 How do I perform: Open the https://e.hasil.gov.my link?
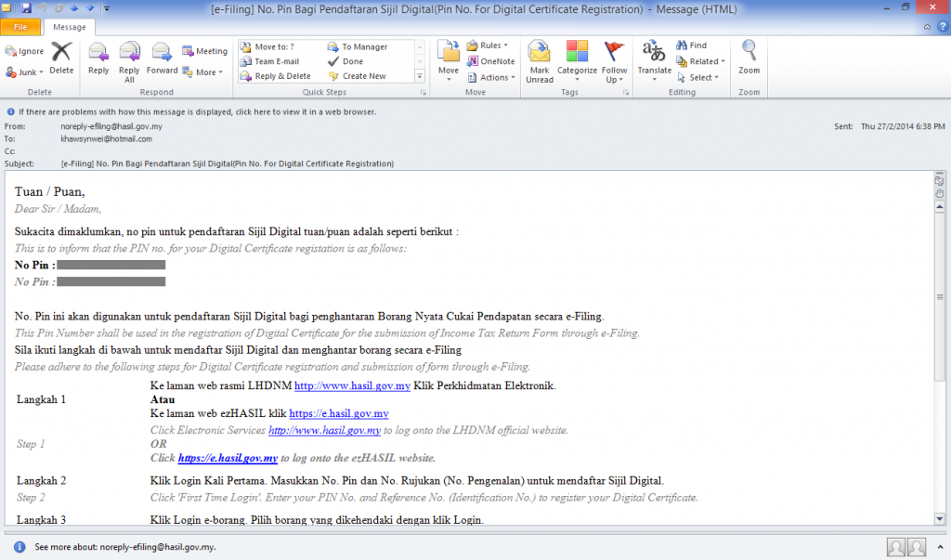[338, 413]
